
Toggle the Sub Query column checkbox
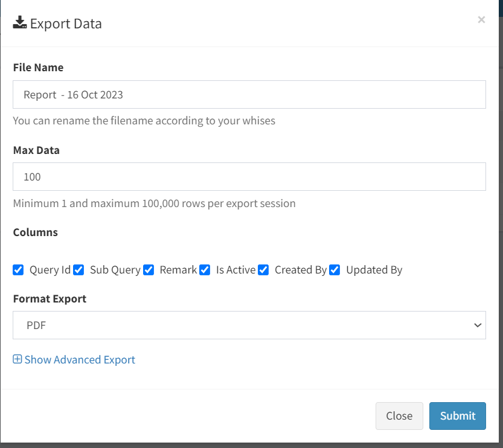(78, 270)
